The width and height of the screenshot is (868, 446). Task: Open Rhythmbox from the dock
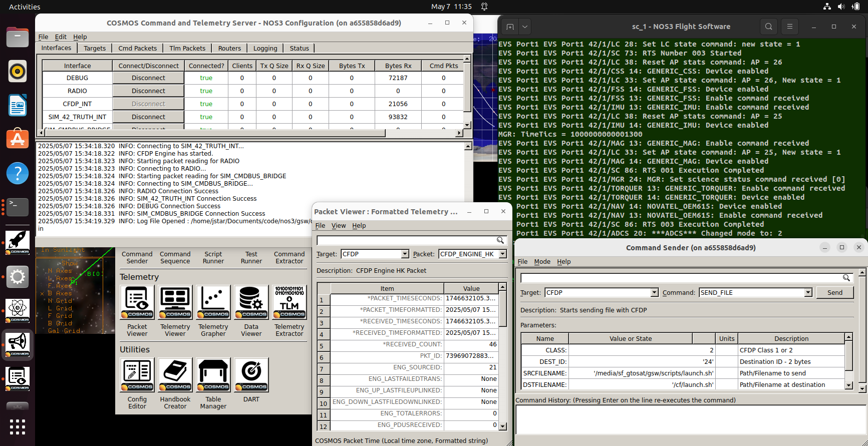point(18,72)
